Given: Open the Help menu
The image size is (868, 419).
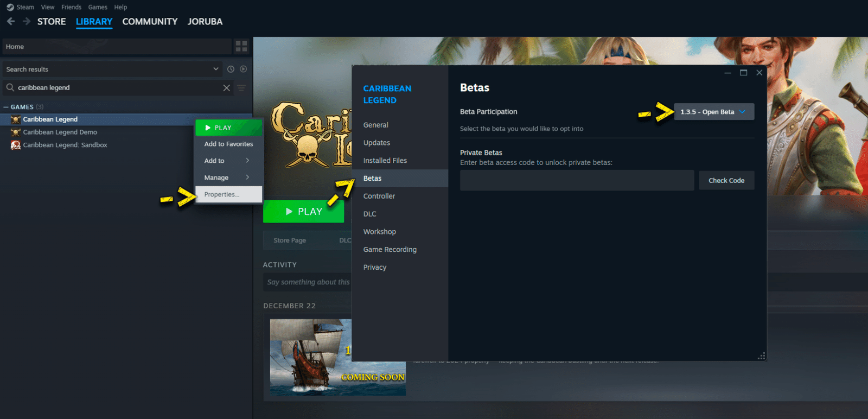Looking at the screenshot, I should pos(120,7).
